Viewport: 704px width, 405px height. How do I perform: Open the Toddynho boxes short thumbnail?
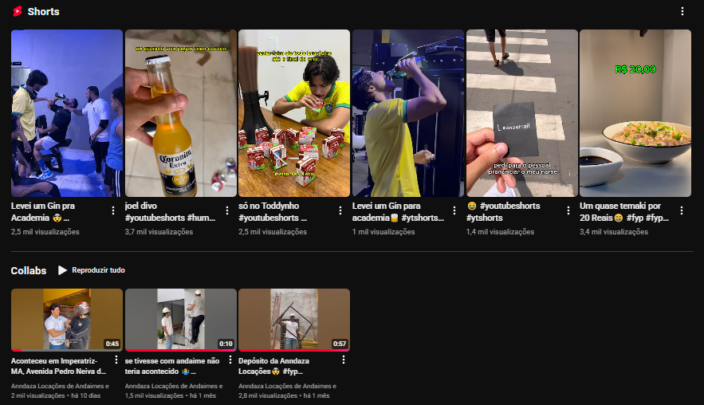(294, 113)
